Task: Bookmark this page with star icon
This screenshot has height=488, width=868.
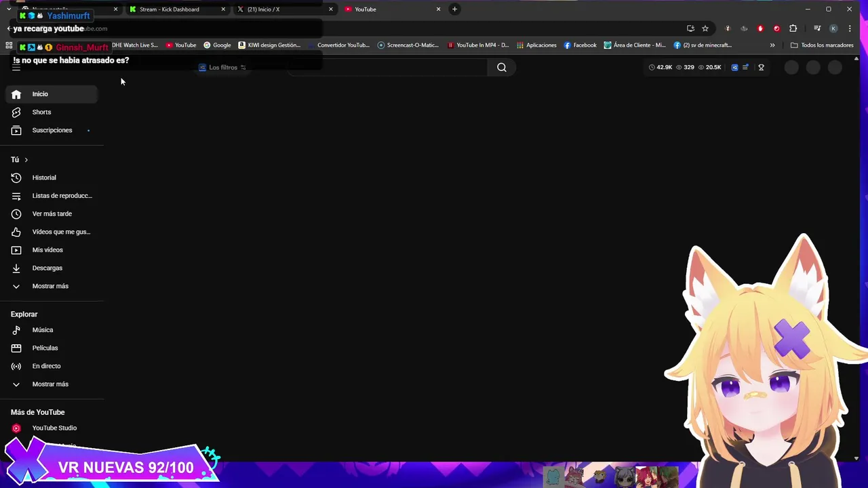Action: tap(705, 28)
